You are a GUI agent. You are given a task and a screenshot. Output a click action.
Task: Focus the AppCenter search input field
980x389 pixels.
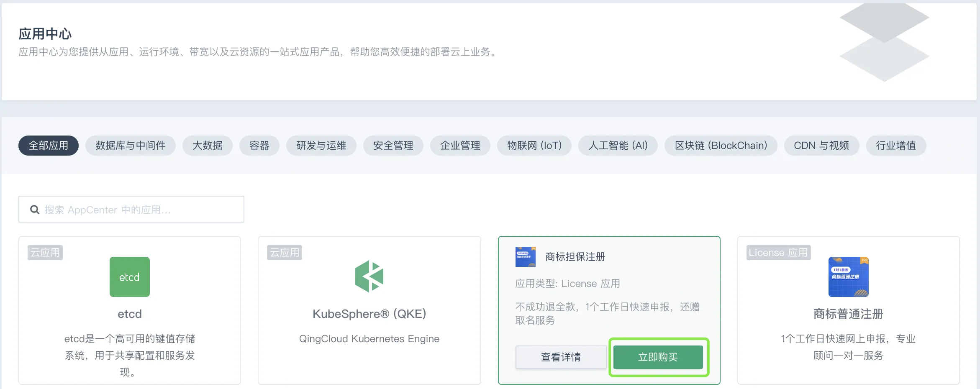click(138, 210)
